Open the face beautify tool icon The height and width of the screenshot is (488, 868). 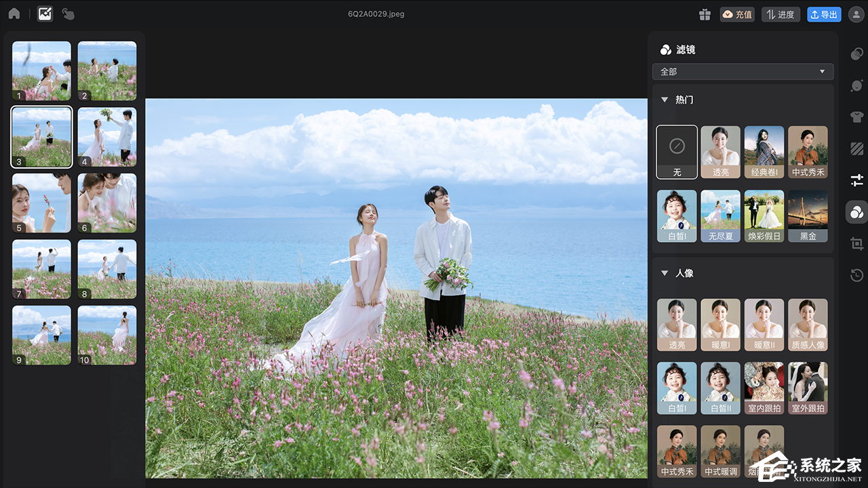coord(856,85)
